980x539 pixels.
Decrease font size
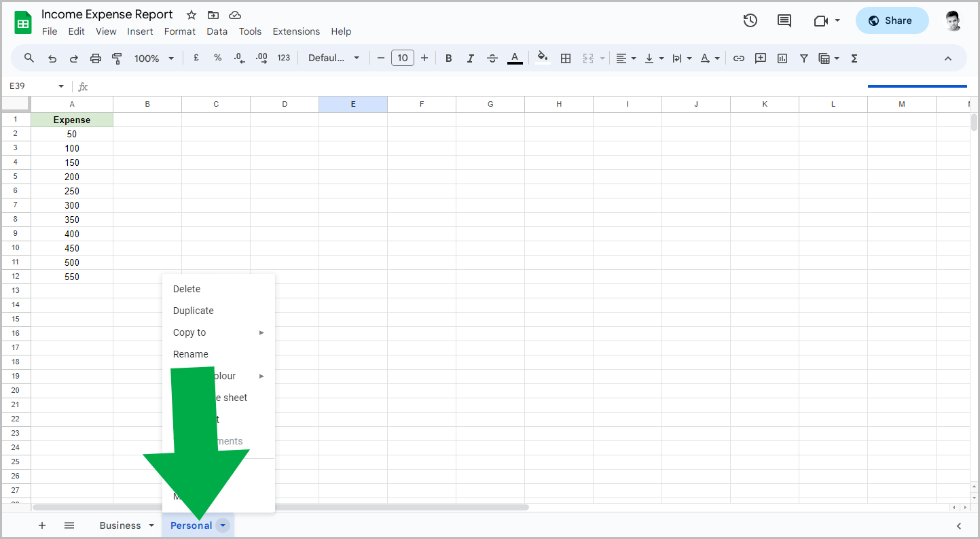(x=381, y=58)
